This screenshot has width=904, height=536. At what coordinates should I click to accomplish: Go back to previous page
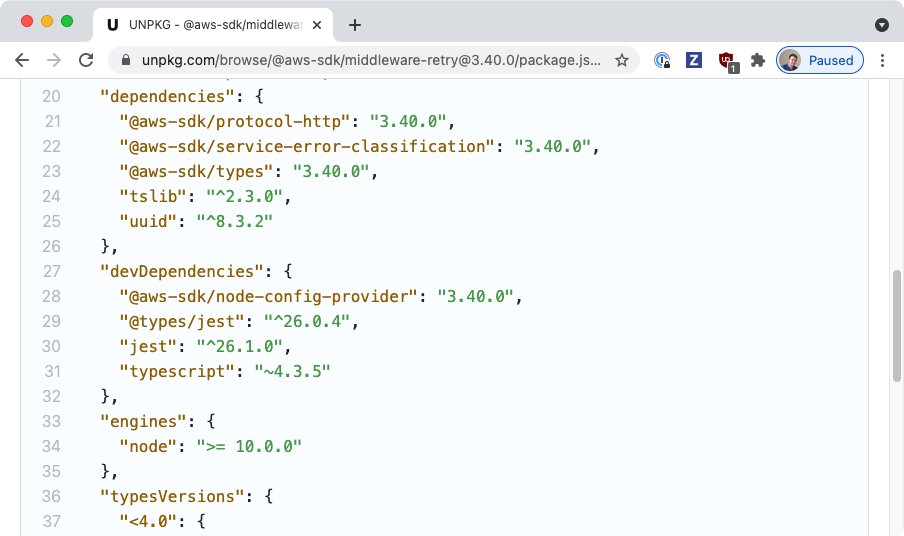point(22,60)
